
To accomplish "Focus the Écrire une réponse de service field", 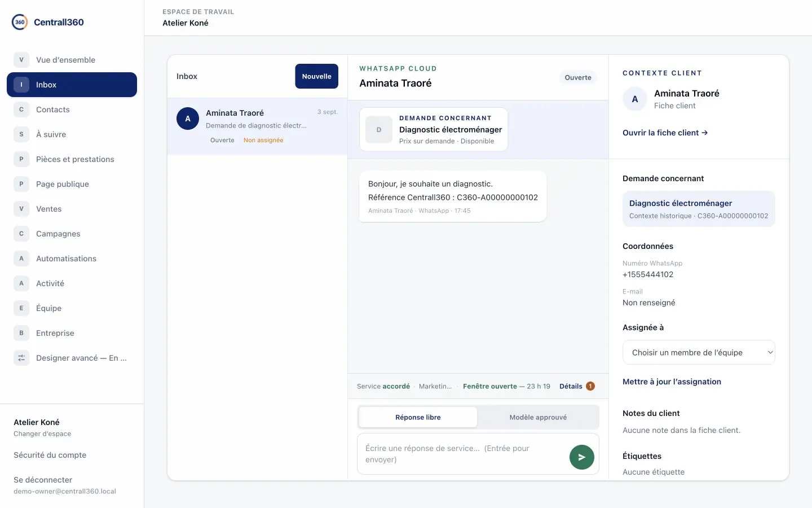I will [462, 454].
